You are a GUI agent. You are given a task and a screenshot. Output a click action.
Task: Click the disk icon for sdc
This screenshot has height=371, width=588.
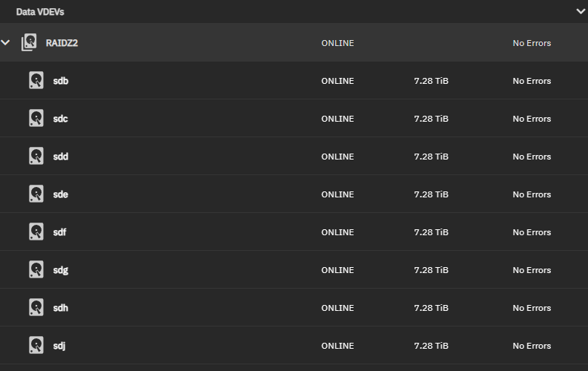click(x=36, y=118)
